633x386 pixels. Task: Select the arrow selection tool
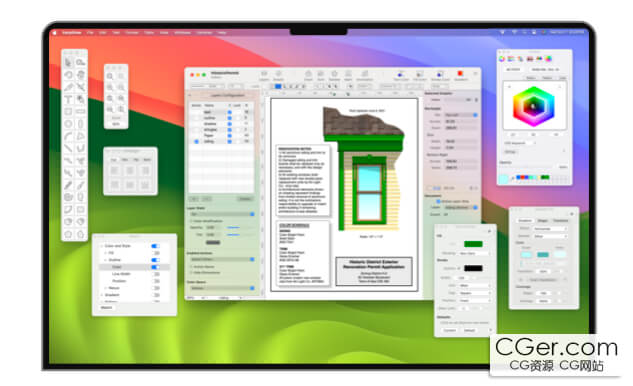pyautogui.click(x=68, y=63)
